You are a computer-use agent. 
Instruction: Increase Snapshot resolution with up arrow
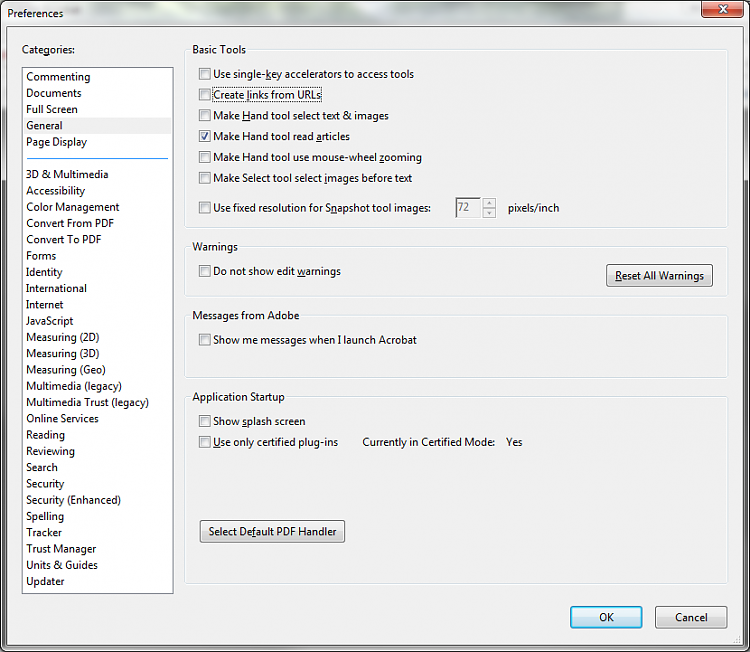click(x=489, y=203)
